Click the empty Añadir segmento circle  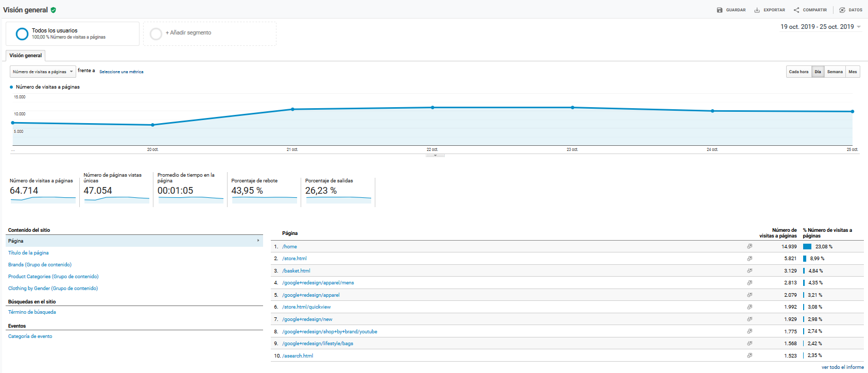156,34
